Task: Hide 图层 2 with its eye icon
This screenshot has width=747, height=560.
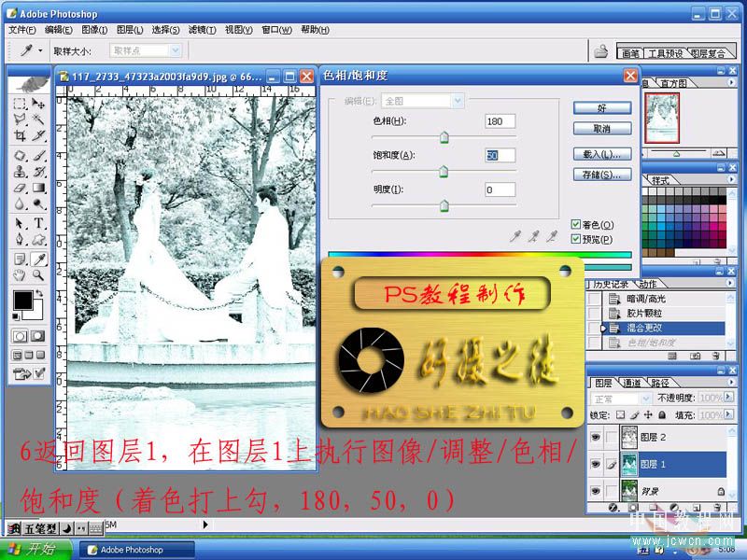Action: [596, 437]
